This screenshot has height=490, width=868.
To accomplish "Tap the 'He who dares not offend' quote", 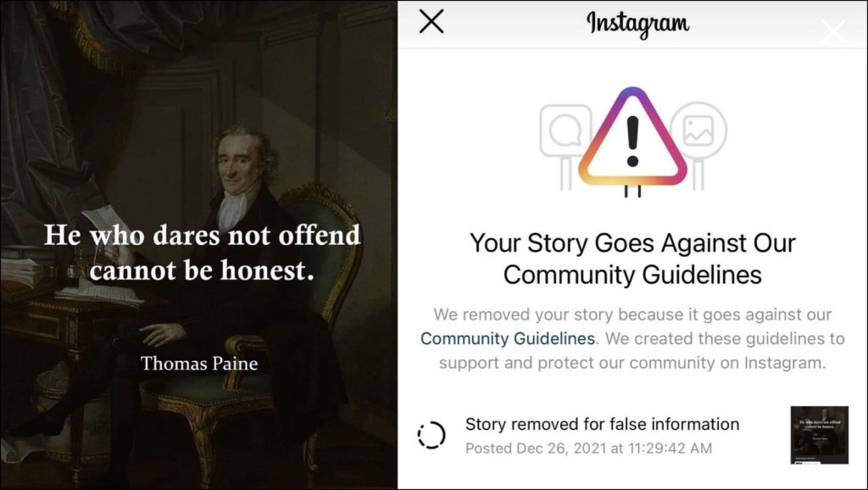I will [202, 253].
